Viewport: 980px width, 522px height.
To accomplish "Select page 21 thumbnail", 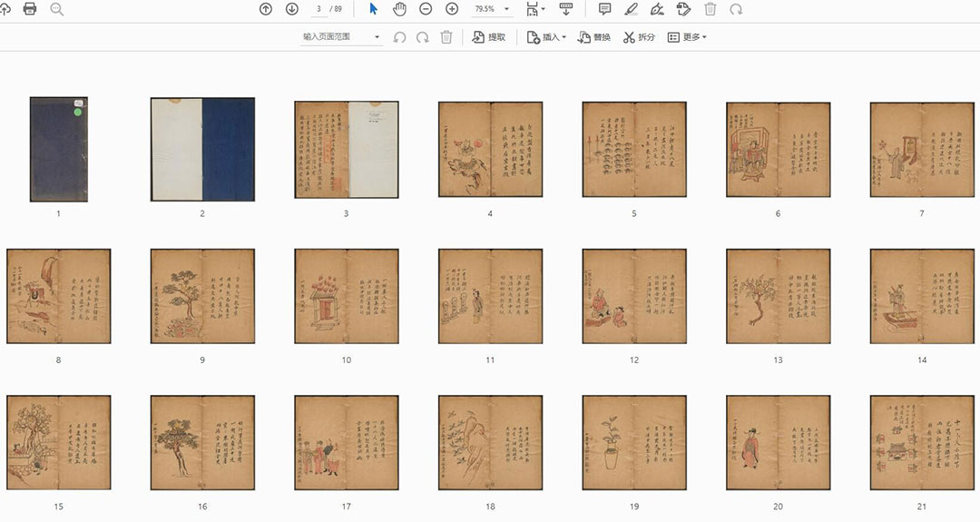I will click(x=921, y=443).
